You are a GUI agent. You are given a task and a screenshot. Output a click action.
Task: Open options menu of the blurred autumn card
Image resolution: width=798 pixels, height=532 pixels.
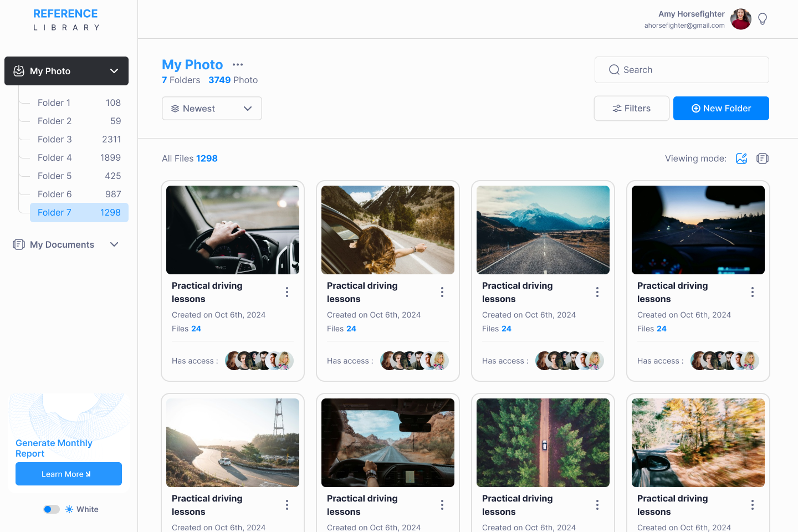pyautogui.click(x=753, y=505)
